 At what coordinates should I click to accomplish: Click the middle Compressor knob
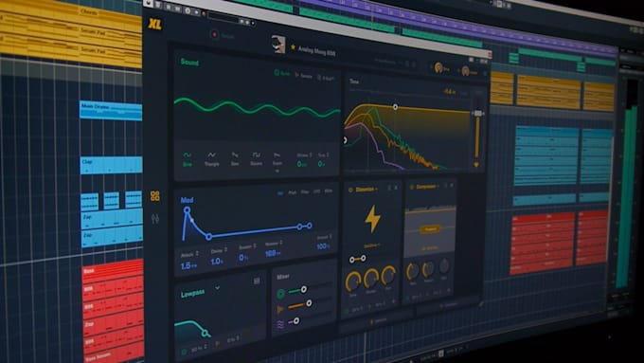[x=428, y=269]
